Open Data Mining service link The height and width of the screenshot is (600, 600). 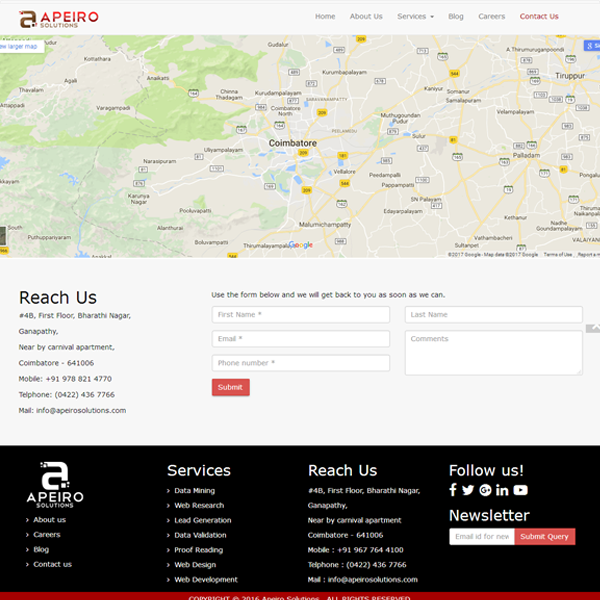pyautogui.click(x=194, y=491)
